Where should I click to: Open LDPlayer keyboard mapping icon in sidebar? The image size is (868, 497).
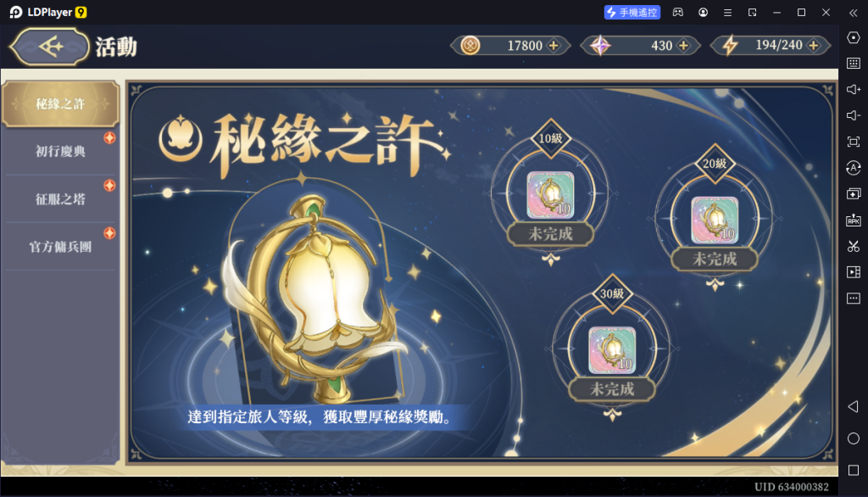coord(853,63)
